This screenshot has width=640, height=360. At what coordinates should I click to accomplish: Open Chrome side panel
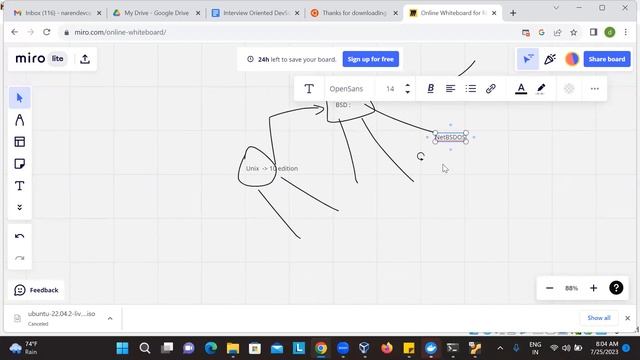point(593,32)
